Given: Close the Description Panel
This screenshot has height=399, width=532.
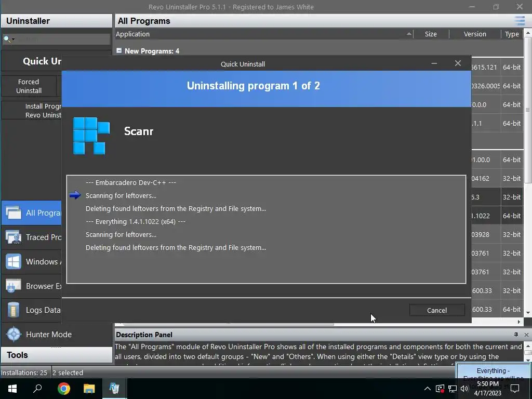Looking at the screenshot, I should pyautogui.click(x=526, y=335).
